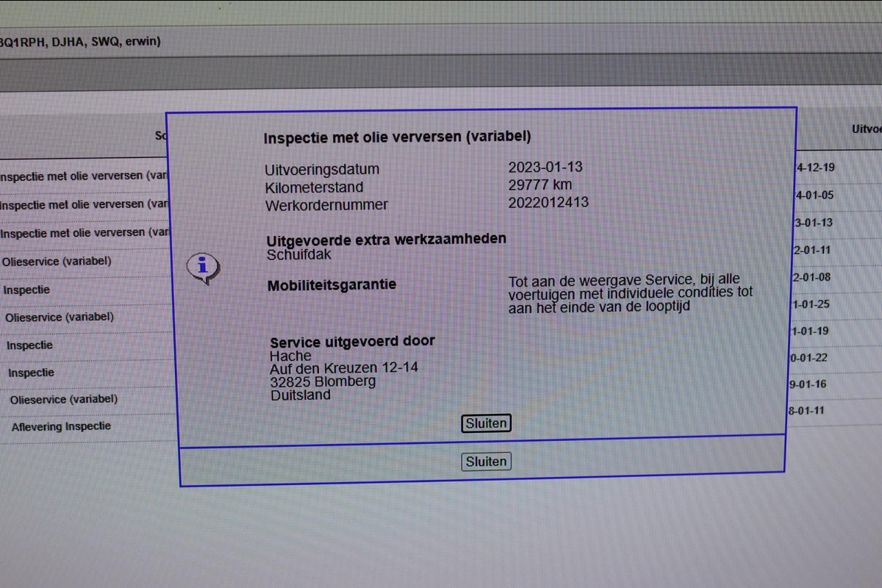
Task: Click the Uitvoe... column header on the right
Action: click(x=866, y=129)
